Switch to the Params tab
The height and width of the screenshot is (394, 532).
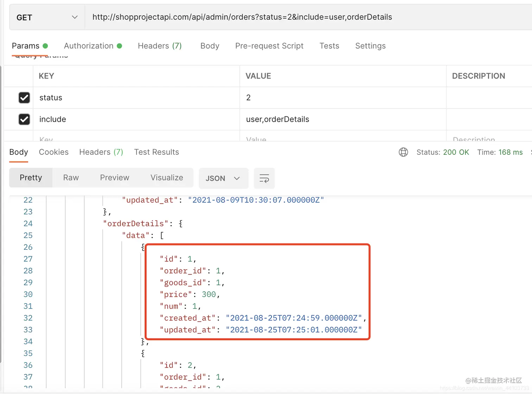tap(30, 46)
